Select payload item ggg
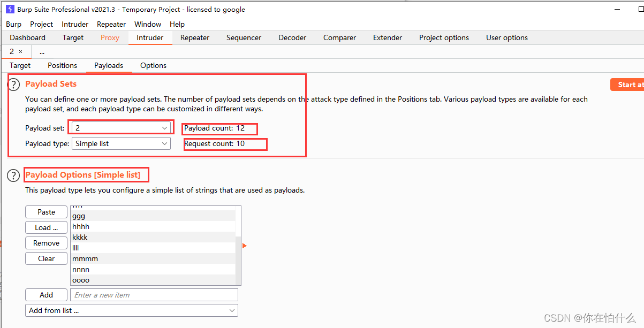Screen dimensions: 644x328 [153, 216]
